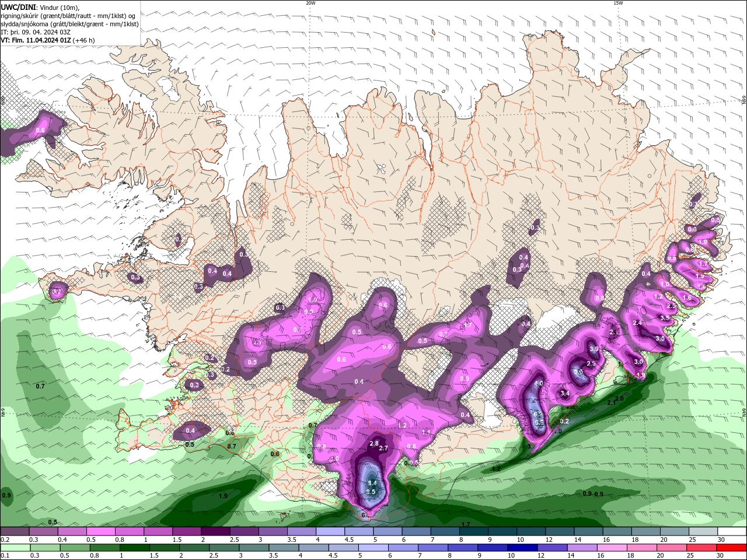This screenshot has height=560, width=747.
Task: Select the grey-blue rain swatch labeled 4
Action: [314, 548]
